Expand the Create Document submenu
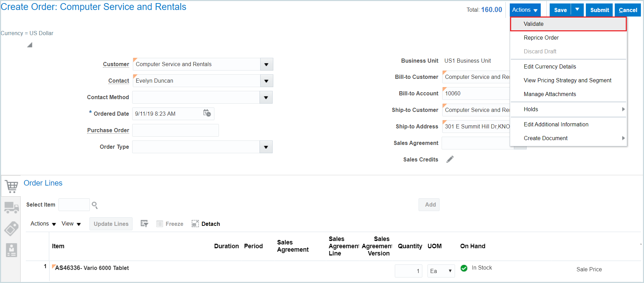 [x=568, y=138]
